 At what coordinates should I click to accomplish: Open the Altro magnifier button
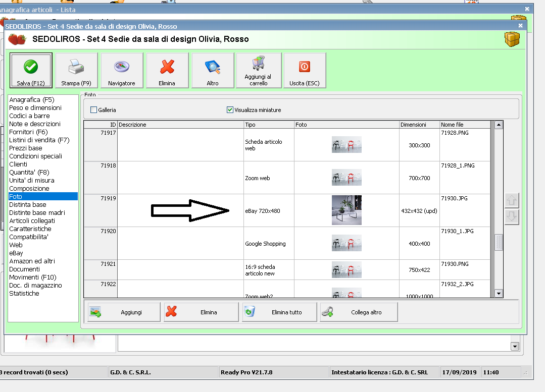tap(213, 70)
